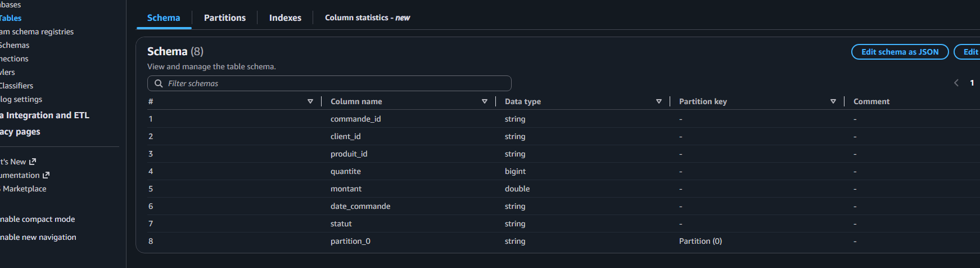Sort by Data type arrow
Viewport: 980px width, 268px height.
tap(659, 101)
